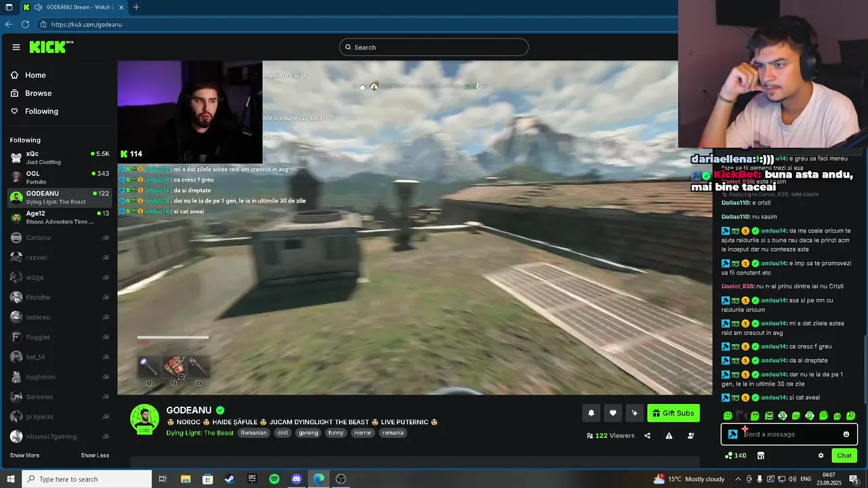Open Epic Games Launcher from the taskbar

pos(252,479)
